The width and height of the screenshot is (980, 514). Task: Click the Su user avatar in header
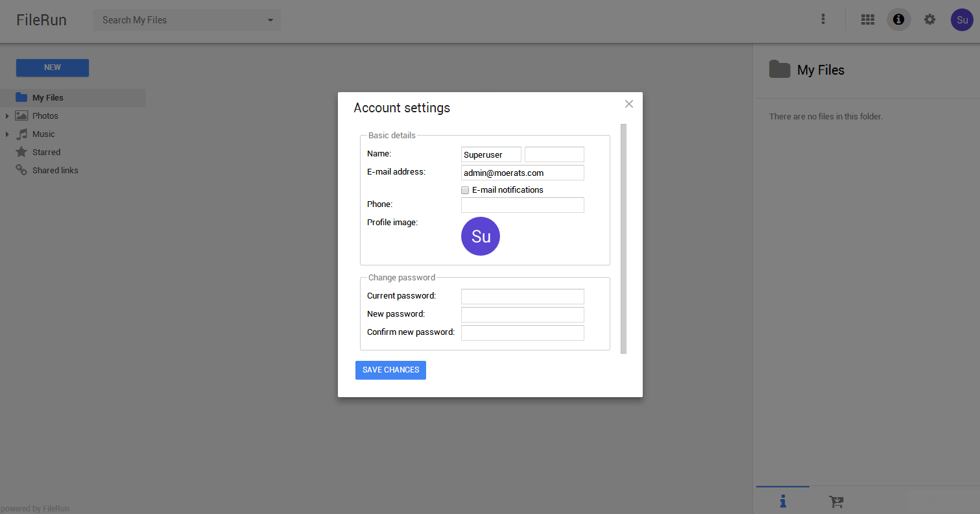[962, 19]
